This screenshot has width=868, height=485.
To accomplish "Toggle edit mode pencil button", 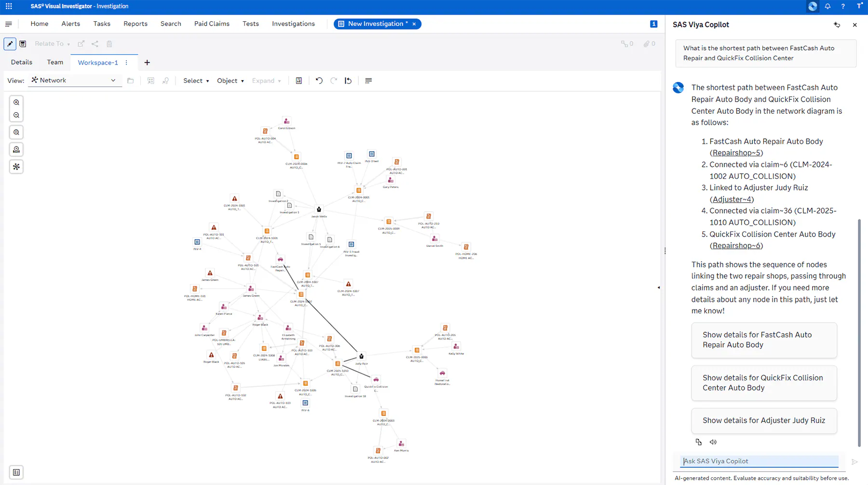I will point(10,44).
